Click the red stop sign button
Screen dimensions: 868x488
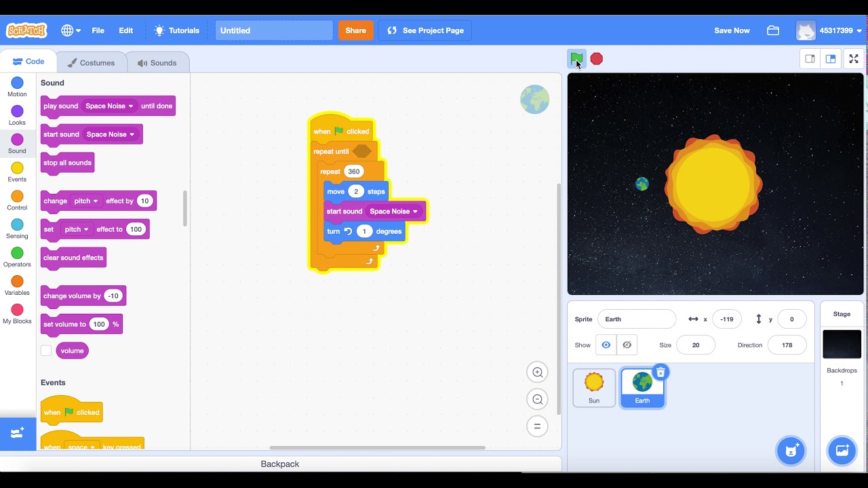(x=597, y=59)
